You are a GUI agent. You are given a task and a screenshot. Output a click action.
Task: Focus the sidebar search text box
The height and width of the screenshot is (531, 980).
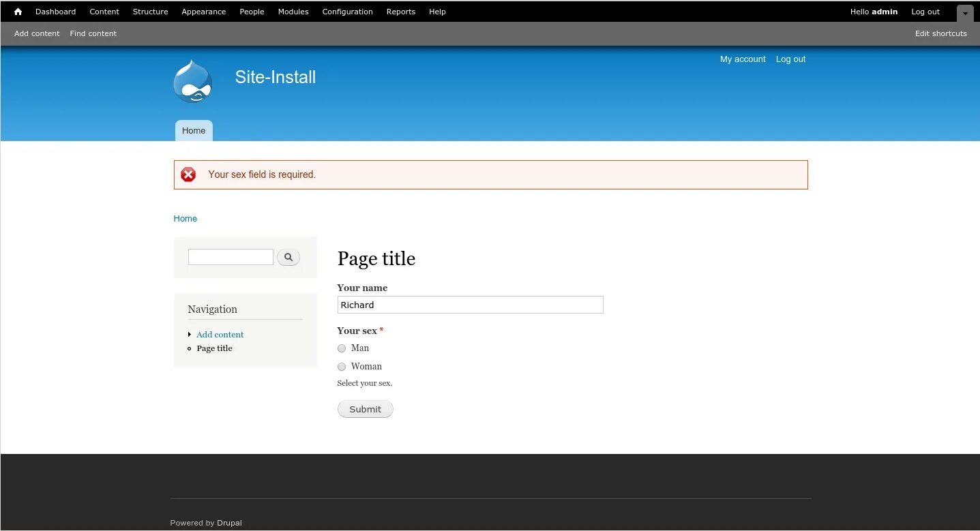[x=231, y=257]
